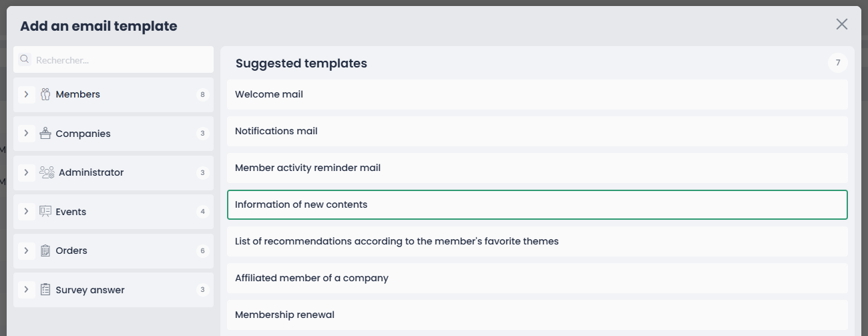
Task: Expand the Members category chevron
Action: pos(26,94)
